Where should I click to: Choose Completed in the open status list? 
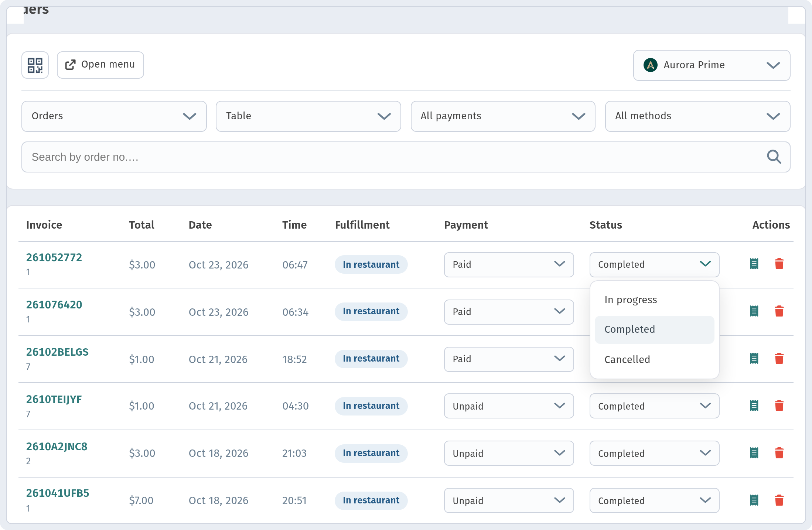tap(654, 329)
